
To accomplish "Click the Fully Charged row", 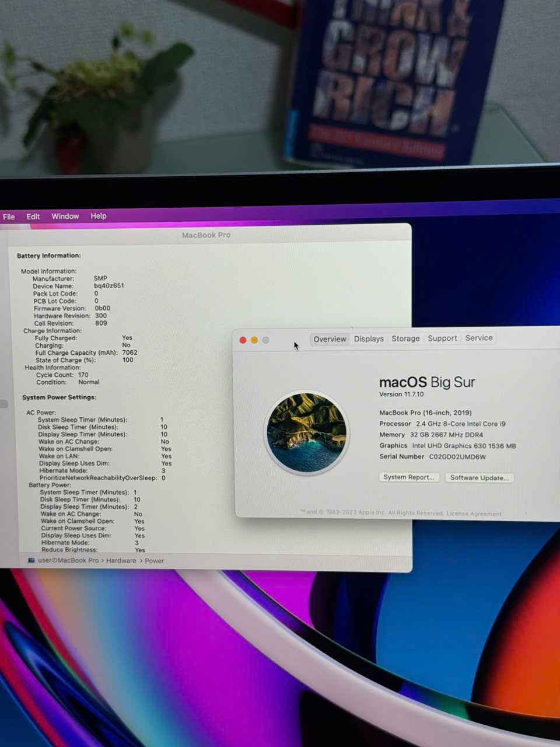I will tap(83, 338).
